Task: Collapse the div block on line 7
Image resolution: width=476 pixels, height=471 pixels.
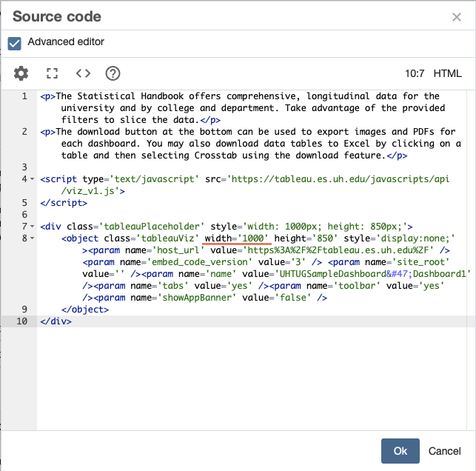Action: [32, 226]
